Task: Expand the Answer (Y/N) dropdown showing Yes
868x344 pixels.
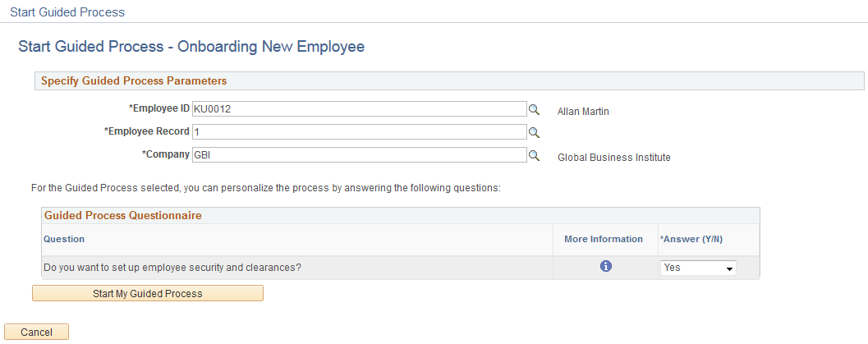Action: pos(698,268)
